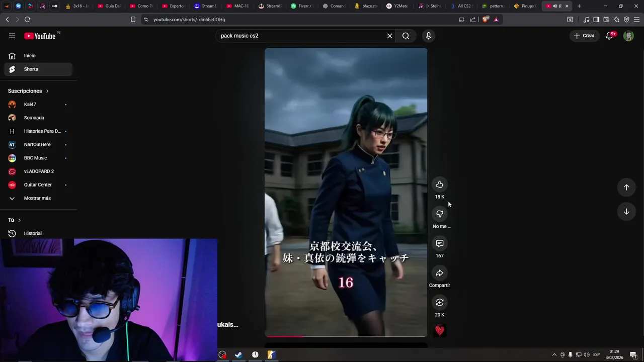Open Steam from the taskbar
The width and height of the screenshot is (644, 362).
point(238,354)
